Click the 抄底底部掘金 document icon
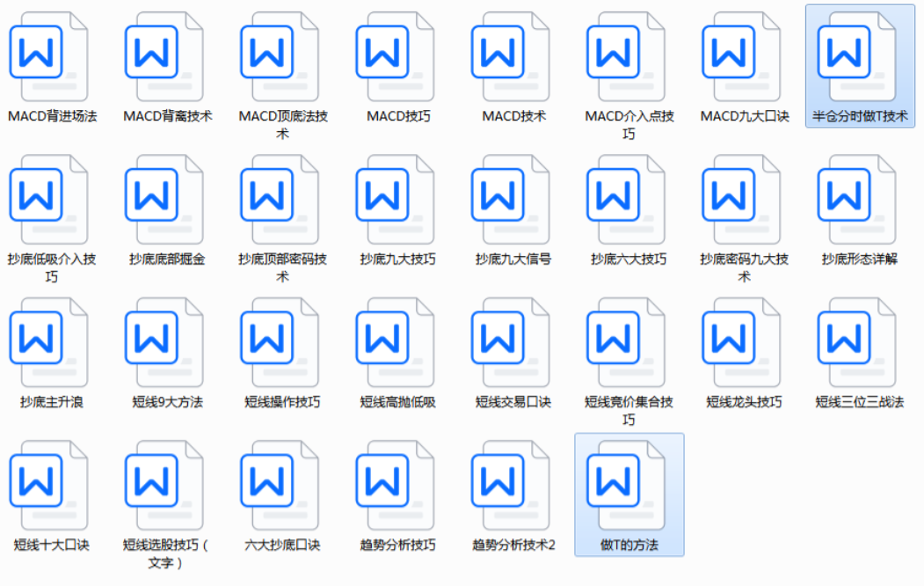 tap(164, 199)
